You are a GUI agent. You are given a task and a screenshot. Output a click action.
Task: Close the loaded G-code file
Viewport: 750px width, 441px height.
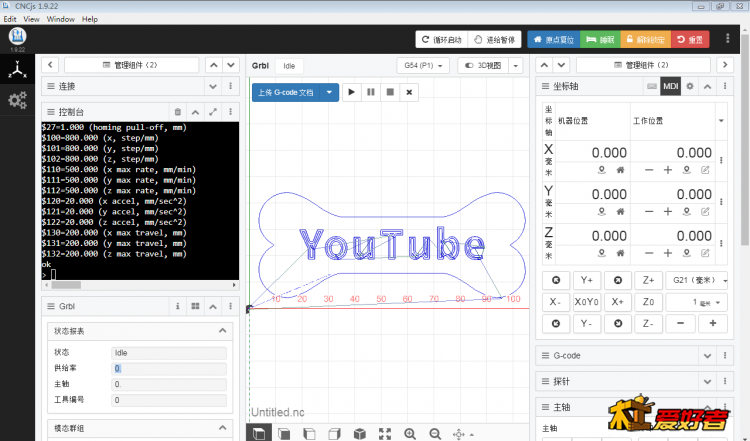(409, 92)
